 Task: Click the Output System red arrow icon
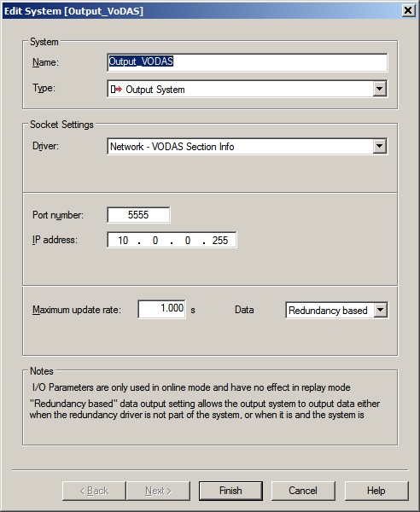pyautogui.click(x=116, y=89)
